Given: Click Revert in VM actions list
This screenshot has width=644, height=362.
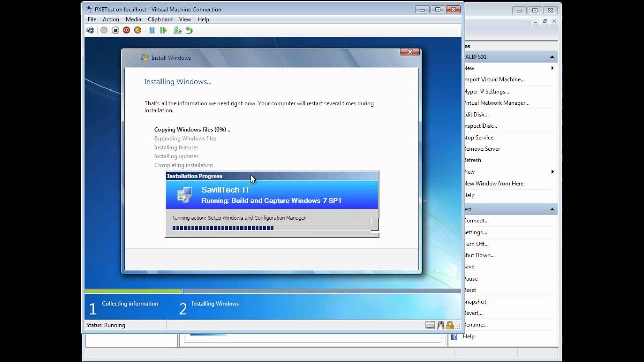Looking at the screenshot, I should tap(474, 313).
